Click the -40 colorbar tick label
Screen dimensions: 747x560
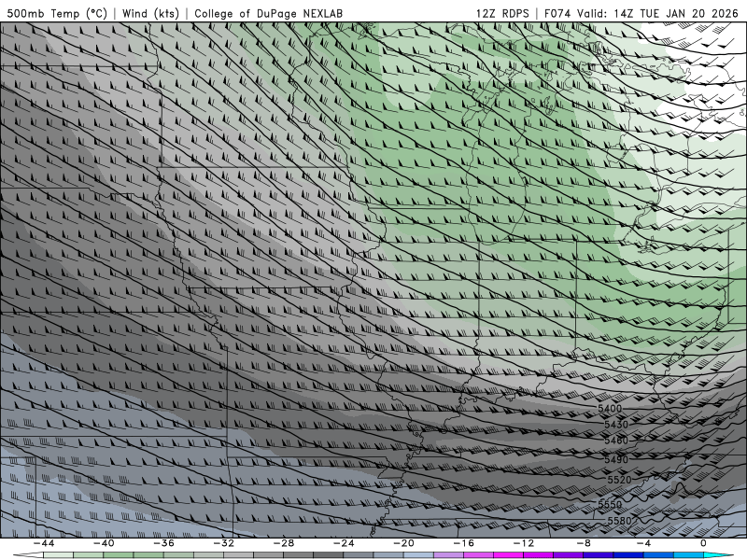(104, 543)
